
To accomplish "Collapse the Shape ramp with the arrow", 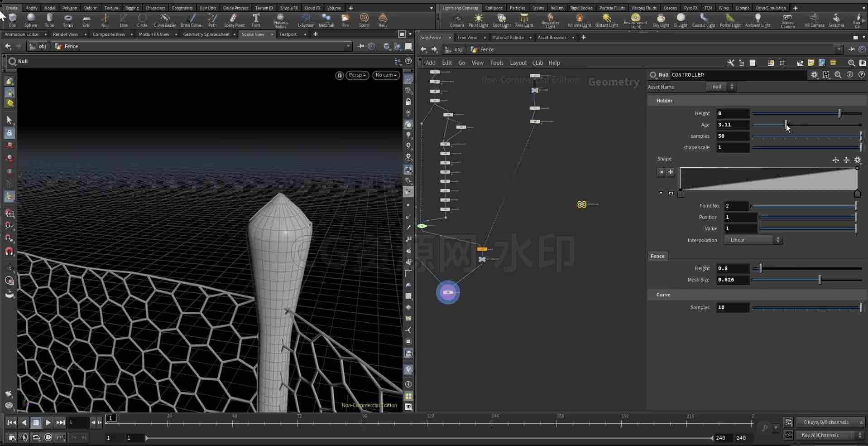I will [x=661, y=193].
